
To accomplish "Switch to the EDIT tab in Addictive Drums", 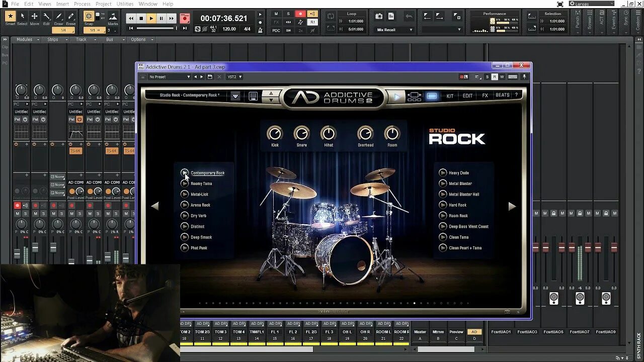I will pos(467,96).
